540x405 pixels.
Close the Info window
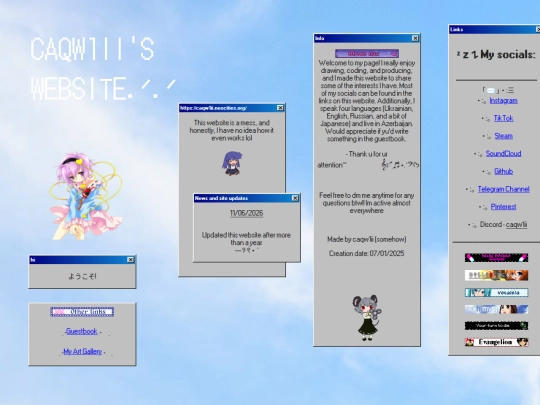tap(416, 38)
